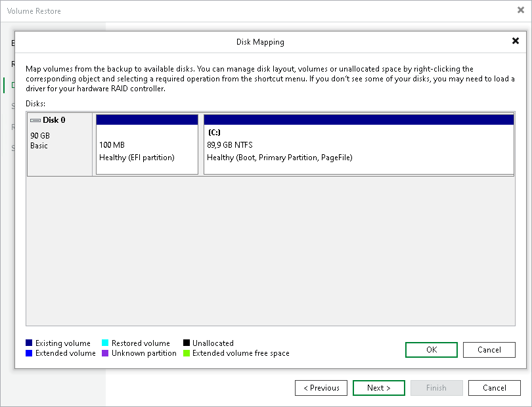Cancel the Disk Mapping dialog
Screen dimensions: 532x407
pyautogui.click(x=489, y=349)
